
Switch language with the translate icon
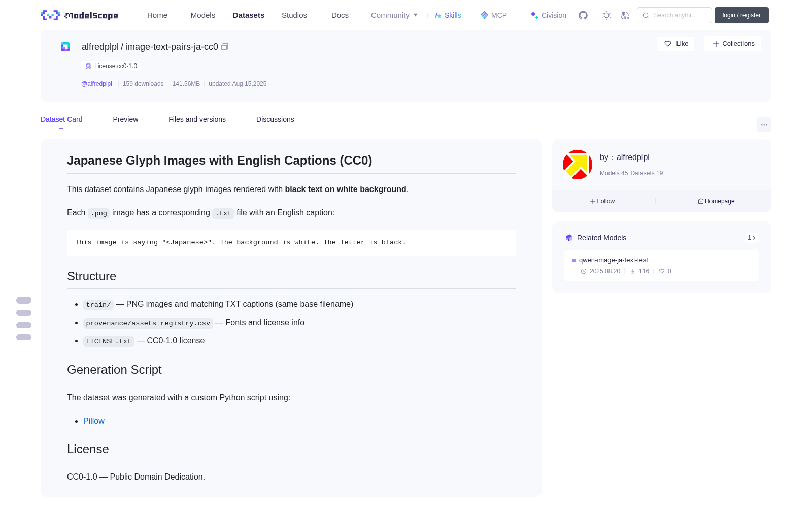click(x=625, y=15)
